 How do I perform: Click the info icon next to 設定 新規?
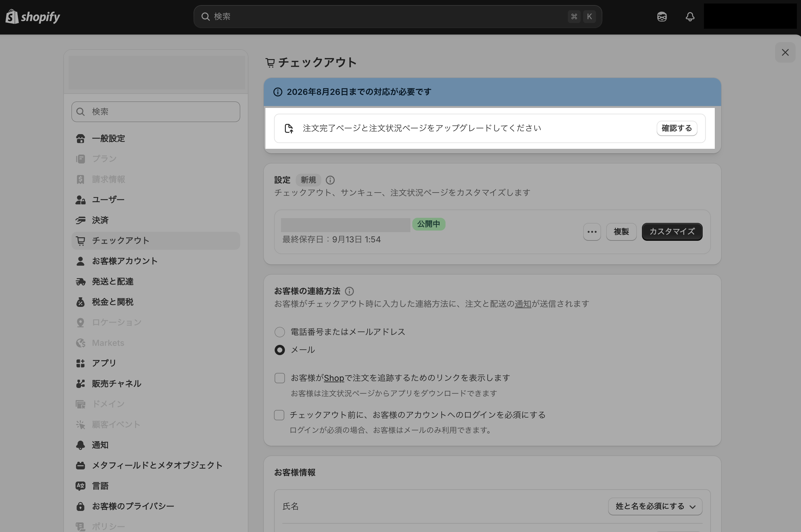point(330,180)
